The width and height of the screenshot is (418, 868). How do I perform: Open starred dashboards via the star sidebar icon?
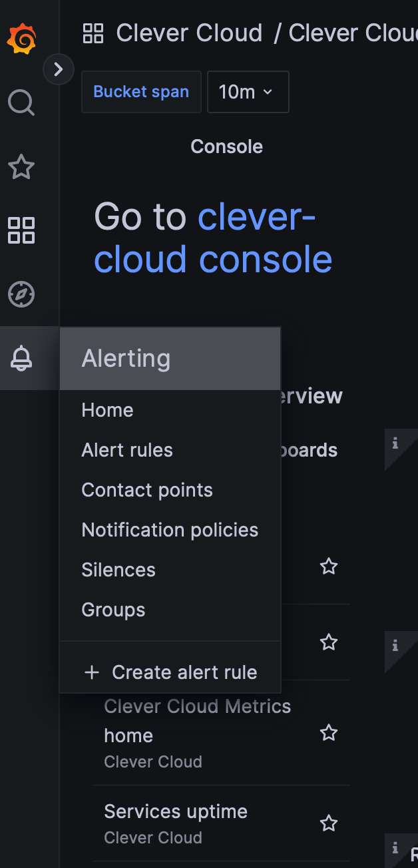coord(21,167)
